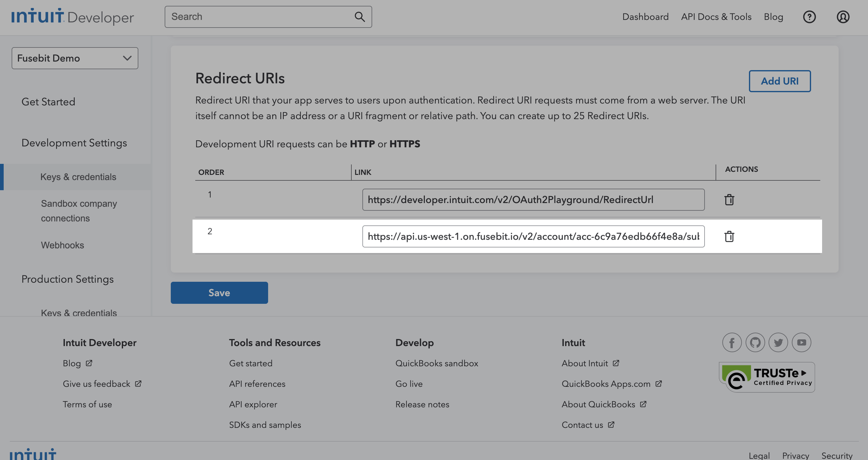Click the footer Intuit logo
This screenshot has height=460, width=868.
(33, 454)
